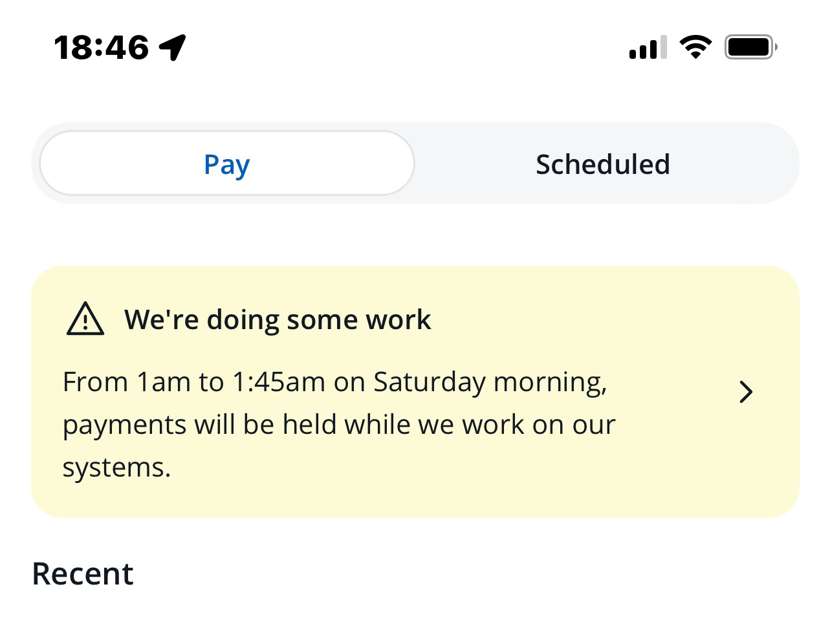Viewport: 830px width, 644px height.
Task: Tap the "From 1am to 1:45am" text line
Action: [334, 382]
